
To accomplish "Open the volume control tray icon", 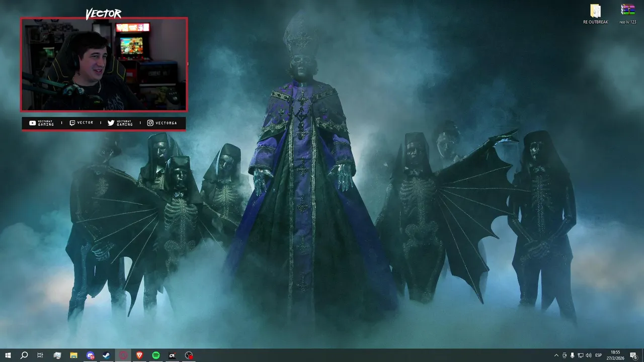I will [589, 355].
